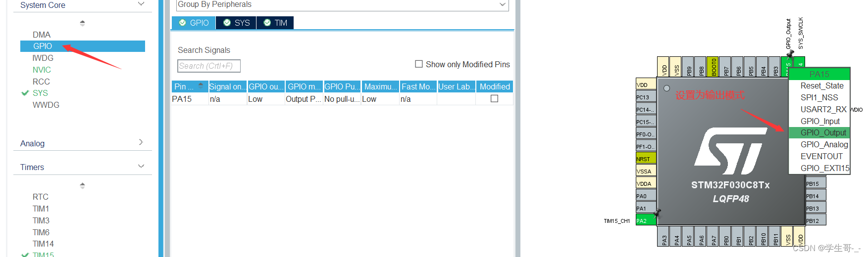868x257 pixels.
Task: Click pin PA0 on the chip
Action: (646, 196)
